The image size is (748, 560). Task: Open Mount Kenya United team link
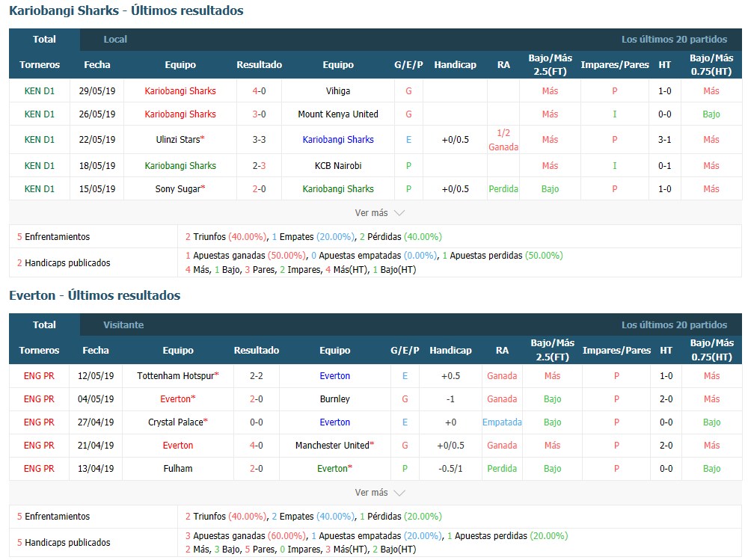coord(338,114)
